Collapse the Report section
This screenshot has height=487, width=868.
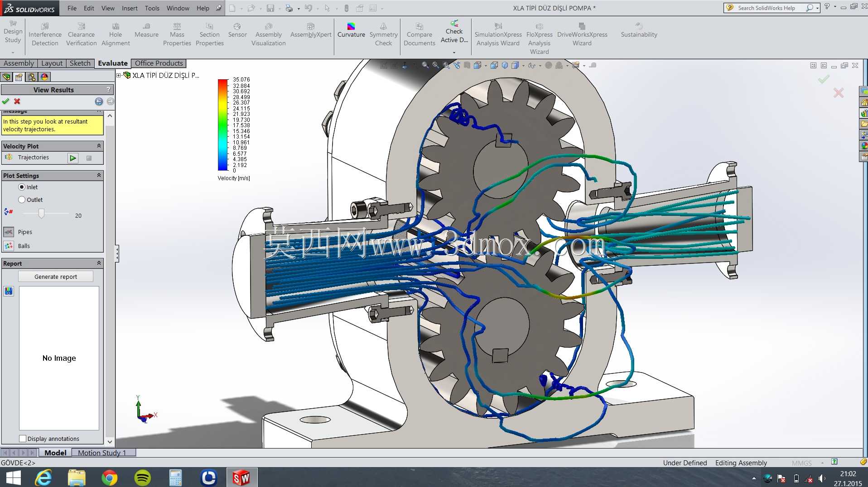[x=99, y=263]
